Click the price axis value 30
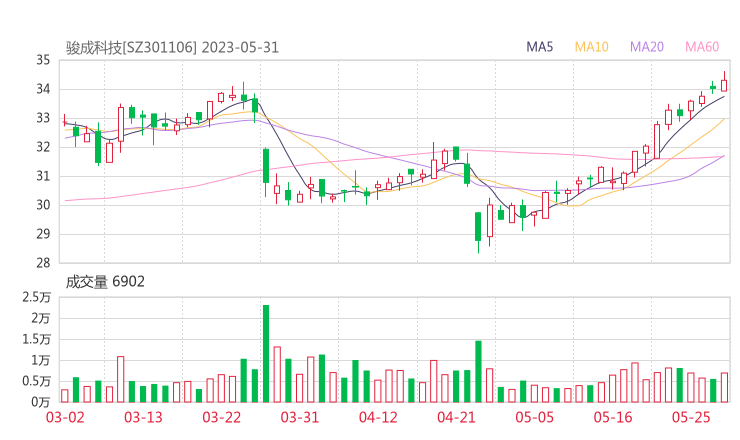Image resolution: width=740 pixels, height=440 pixels. (43, 205)
